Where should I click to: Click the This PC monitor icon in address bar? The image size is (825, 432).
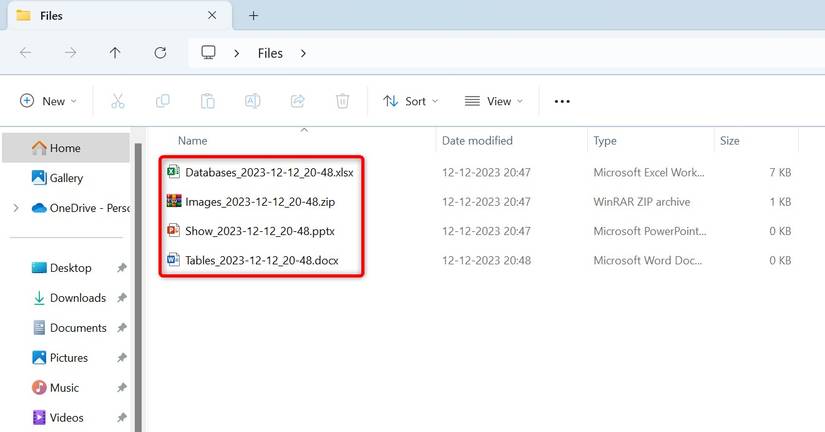click(x=208, y=52)
